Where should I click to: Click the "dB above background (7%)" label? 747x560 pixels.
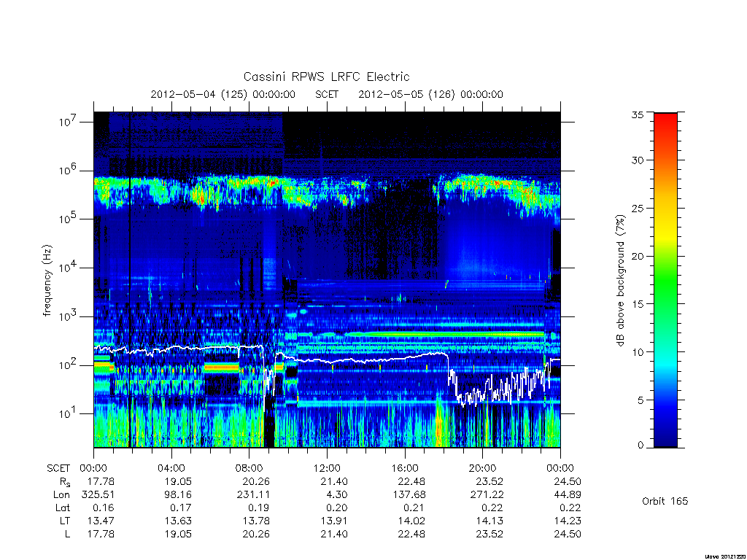620,280
